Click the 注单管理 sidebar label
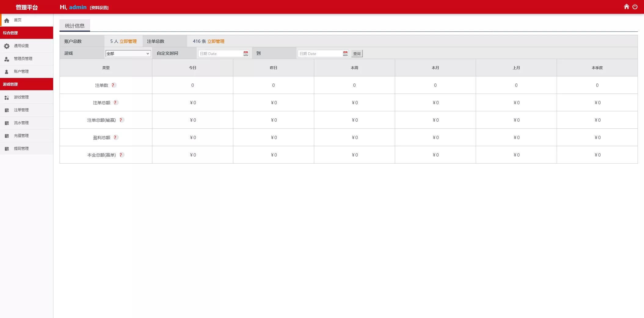The image size is (644, 318). click(21, 110)
